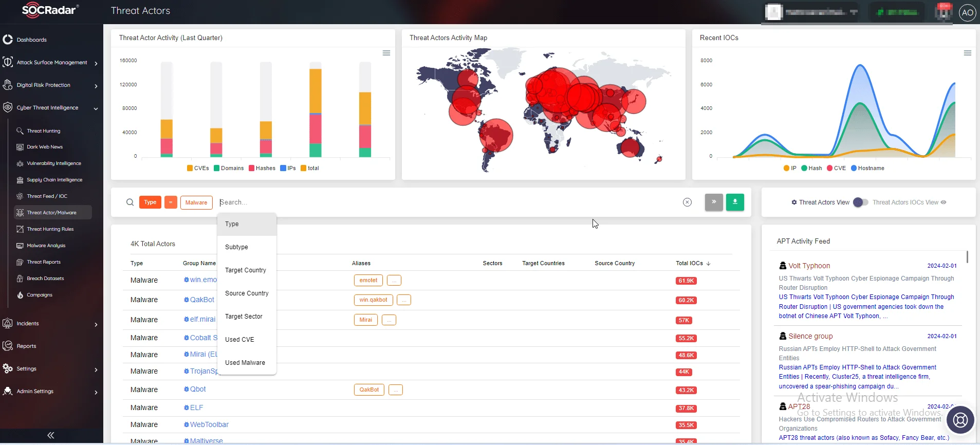The width and height of the screenshot is (980, 445).
Task: Click the Cyber Threat Intelligence icon
Action: (x=8, y=107)
